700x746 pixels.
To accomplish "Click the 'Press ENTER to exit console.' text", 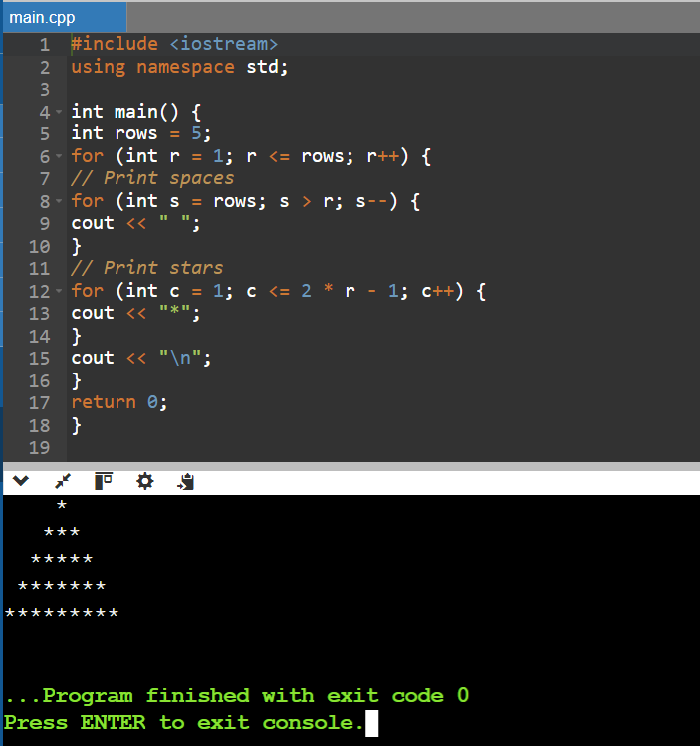I will (x=183, y=723).
